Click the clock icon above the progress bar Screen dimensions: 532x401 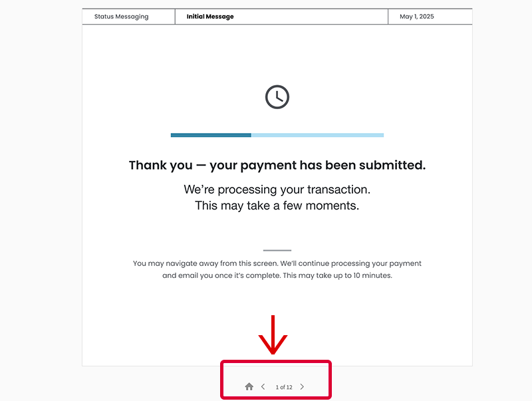point(277,97)
